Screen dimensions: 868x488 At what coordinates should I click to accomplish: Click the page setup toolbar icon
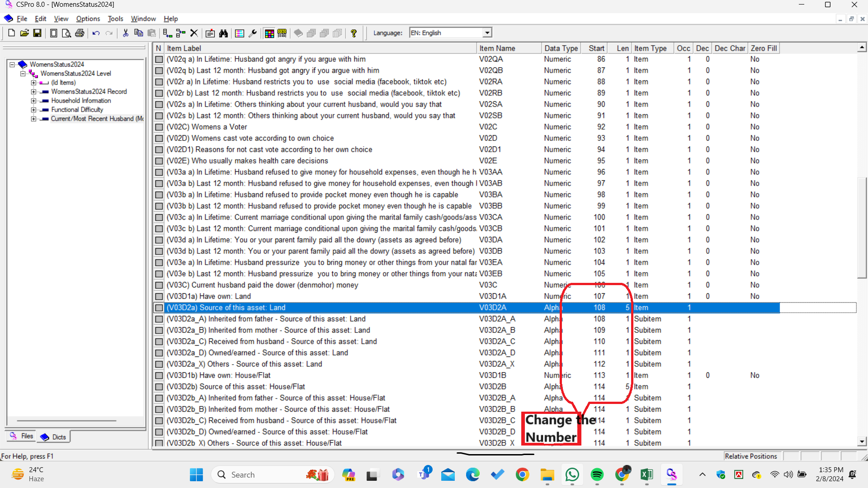pyautogui.click(x=53, y=33)
